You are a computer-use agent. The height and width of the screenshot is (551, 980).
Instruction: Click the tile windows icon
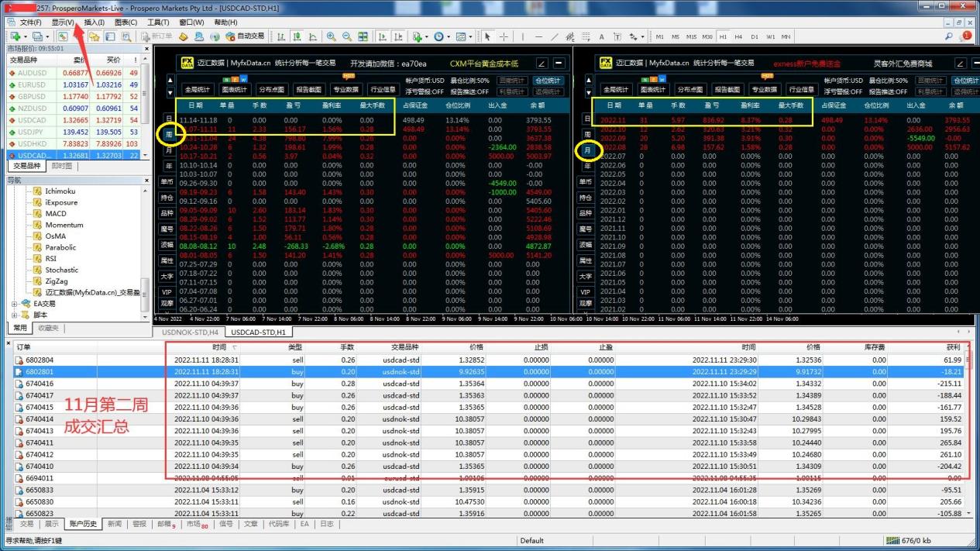coord(363,36)
